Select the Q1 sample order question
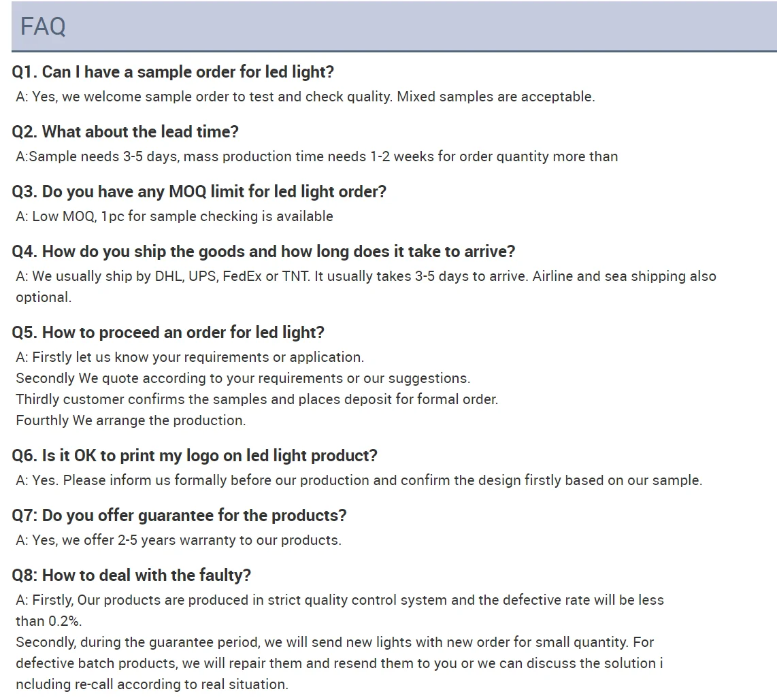This screenshot has width=777, height=700. [x=173, y=72]
